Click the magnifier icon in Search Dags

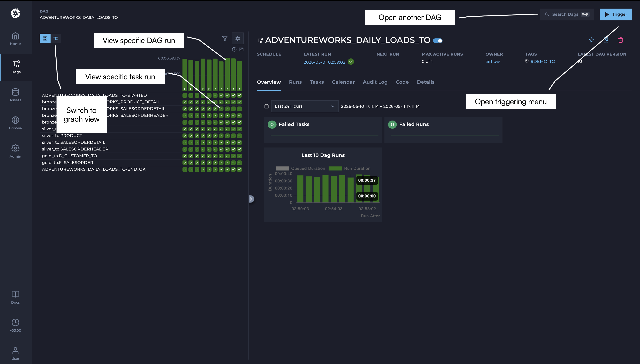coord(547,15)
